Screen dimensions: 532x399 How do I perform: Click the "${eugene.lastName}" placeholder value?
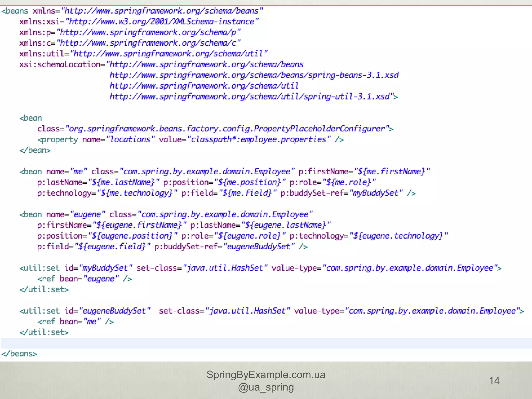(286, 225)
